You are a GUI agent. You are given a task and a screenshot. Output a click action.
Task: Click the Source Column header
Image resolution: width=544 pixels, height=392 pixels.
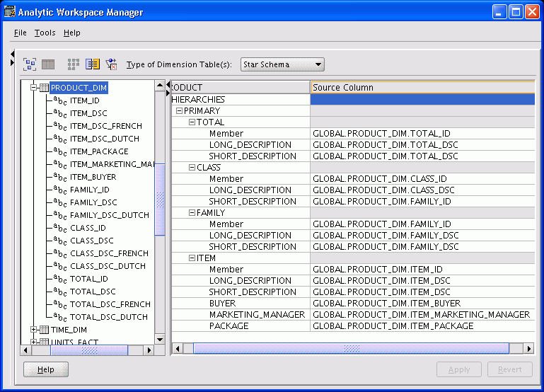tap(422, 88)
